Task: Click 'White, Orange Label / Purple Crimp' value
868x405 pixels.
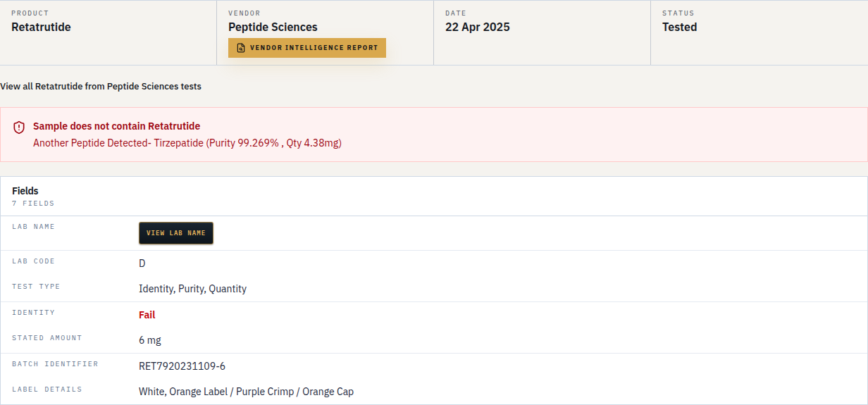Action: tap(246, 392)
